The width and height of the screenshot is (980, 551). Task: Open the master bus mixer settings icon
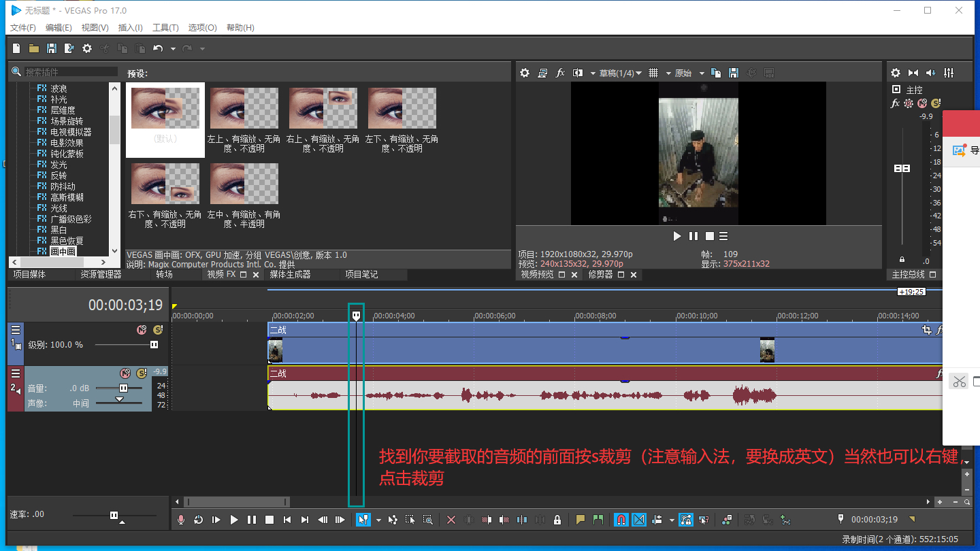point(896,73)
